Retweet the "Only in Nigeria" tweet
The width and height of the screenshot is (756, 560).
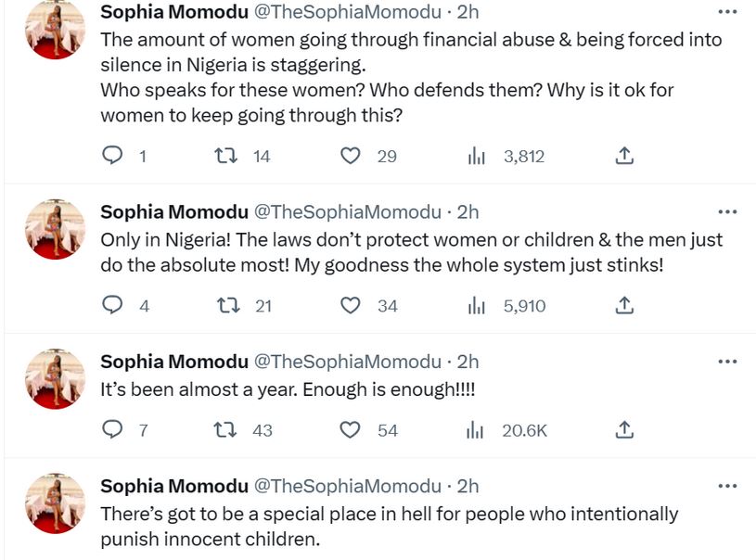click(224, 305)
